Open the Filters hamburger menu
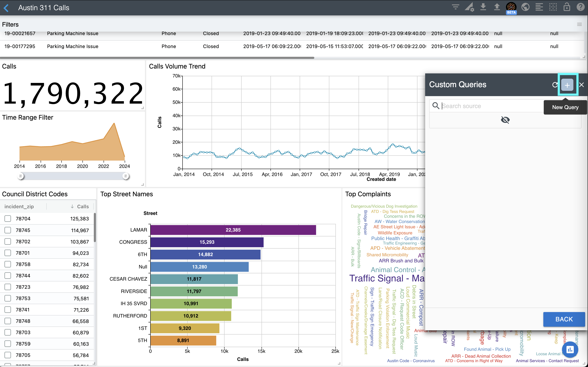588x367 pixels. tap(579, 24)
